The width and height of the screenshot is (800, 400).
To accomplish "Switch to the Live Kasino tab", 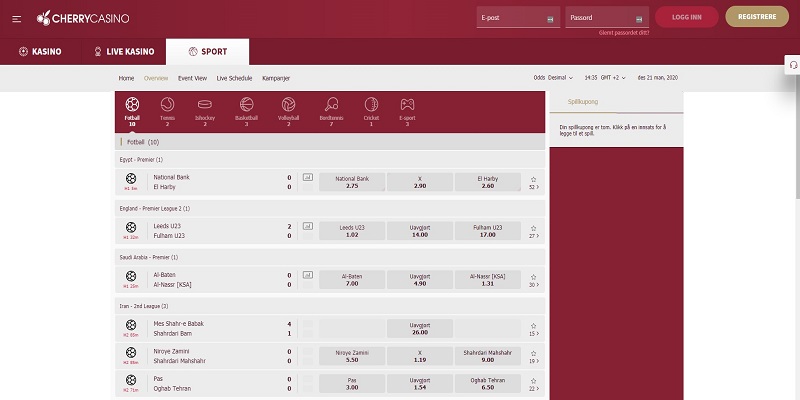I will 124,52.
